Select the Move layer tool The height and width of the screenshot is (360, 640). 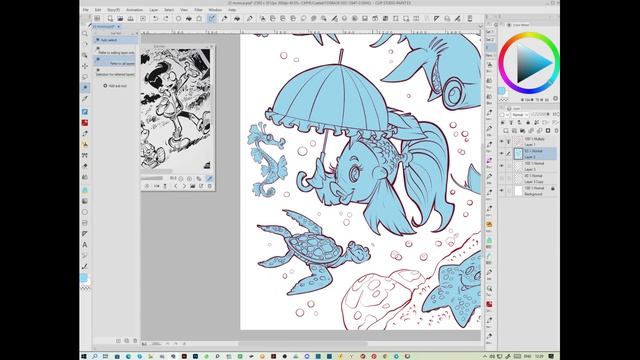click(x=85, y=66)
